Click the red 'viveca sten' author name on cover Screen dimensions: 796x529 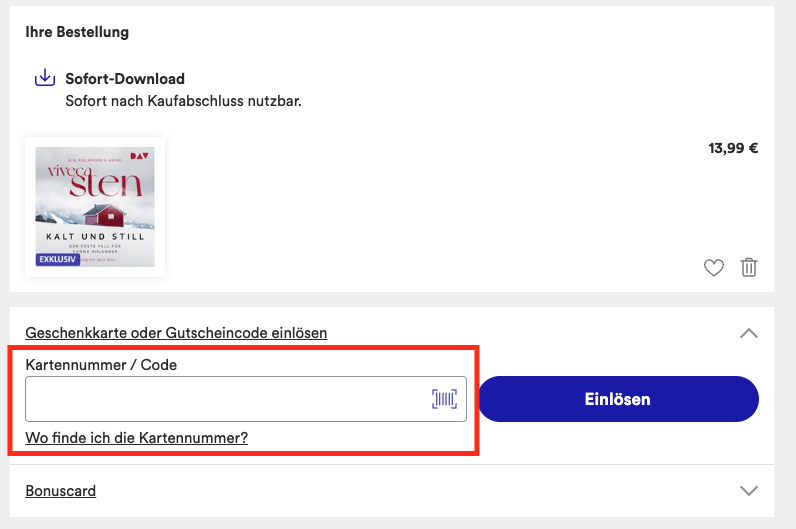tap(95, 181)
